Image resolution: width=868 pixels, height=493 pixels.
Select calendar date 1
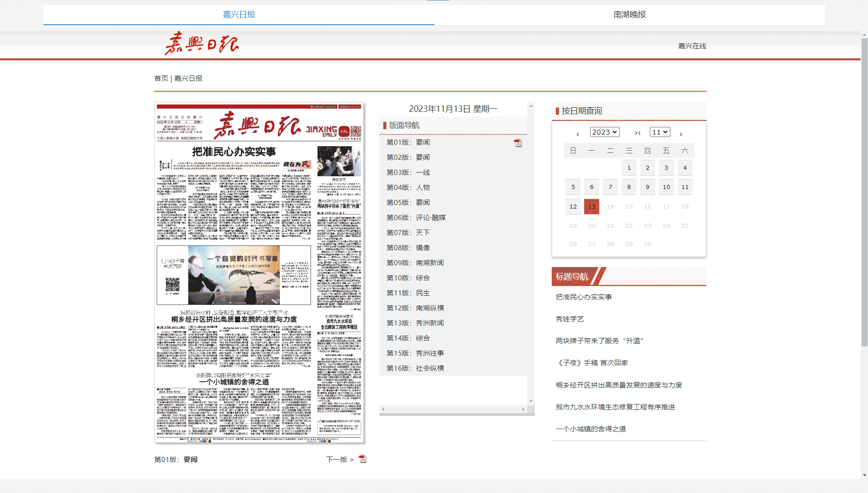click(629, 168)
